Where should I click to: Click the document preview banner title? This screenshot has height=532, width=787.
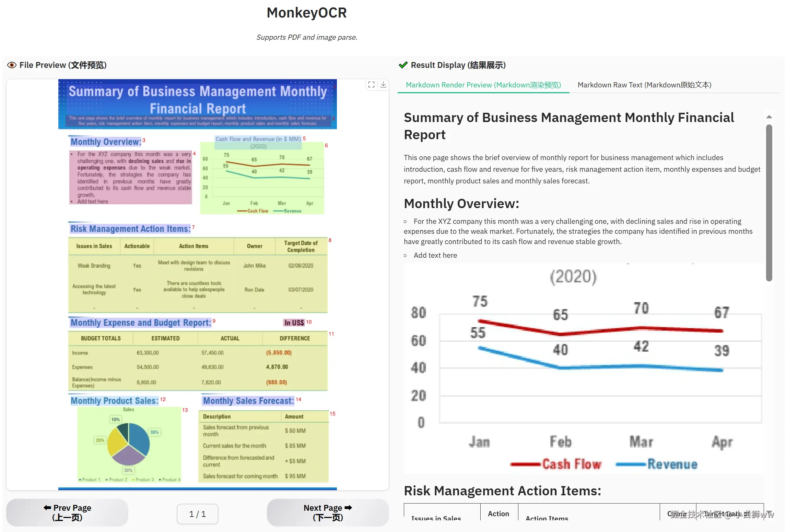[x=198, y=99]
